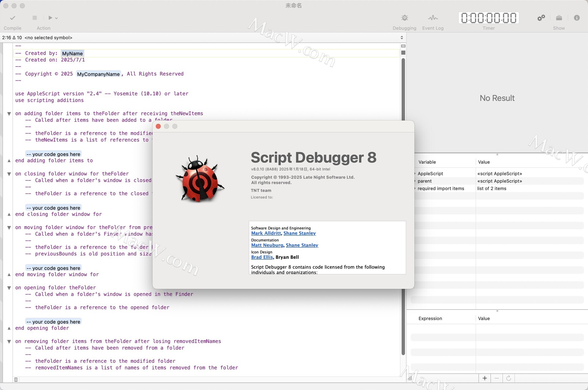Screen dimensions: 588x390
Task: Expand the parent variable row
Action: click(x=415, y=181)
